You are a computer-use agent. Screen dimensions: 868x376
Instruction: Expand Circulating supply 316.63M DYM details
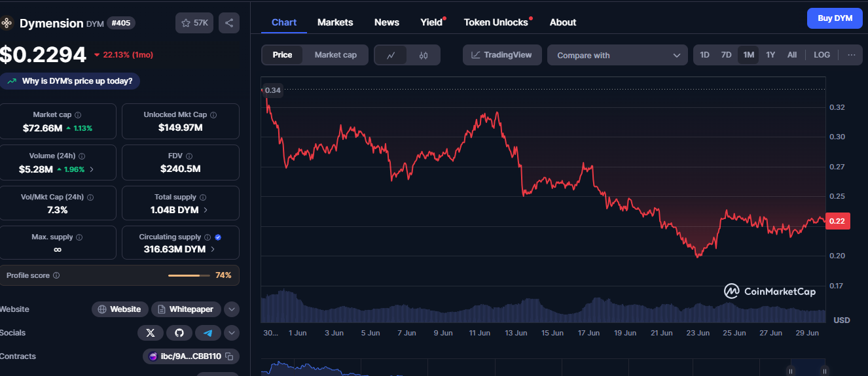[213, 249]
